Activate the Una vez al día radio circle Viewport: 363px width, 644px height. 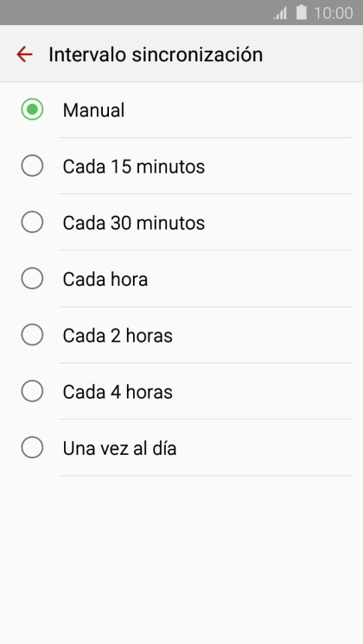[32, 447]
